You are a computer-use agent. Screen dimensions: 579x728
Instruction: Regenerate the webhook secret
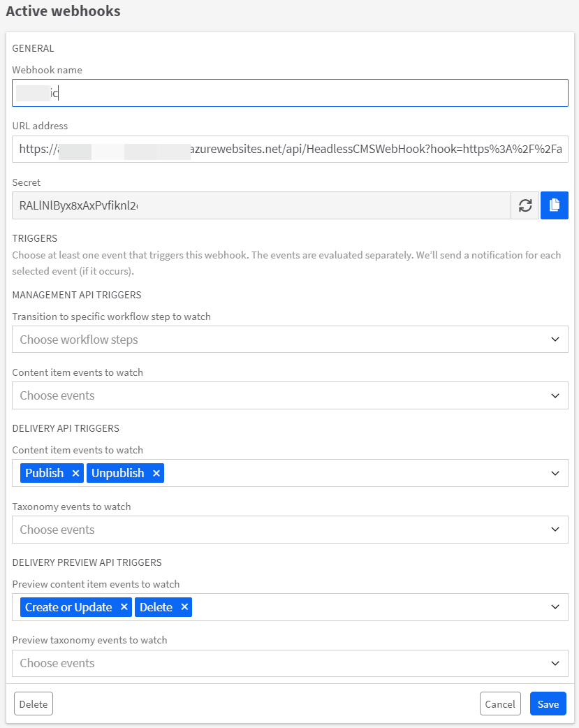tap(525, 205)
